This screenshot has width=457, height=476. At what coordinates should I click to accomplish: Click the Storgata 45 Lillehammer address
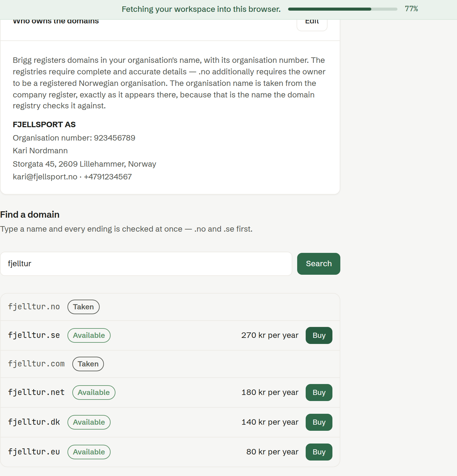click(x=84, y=164)
